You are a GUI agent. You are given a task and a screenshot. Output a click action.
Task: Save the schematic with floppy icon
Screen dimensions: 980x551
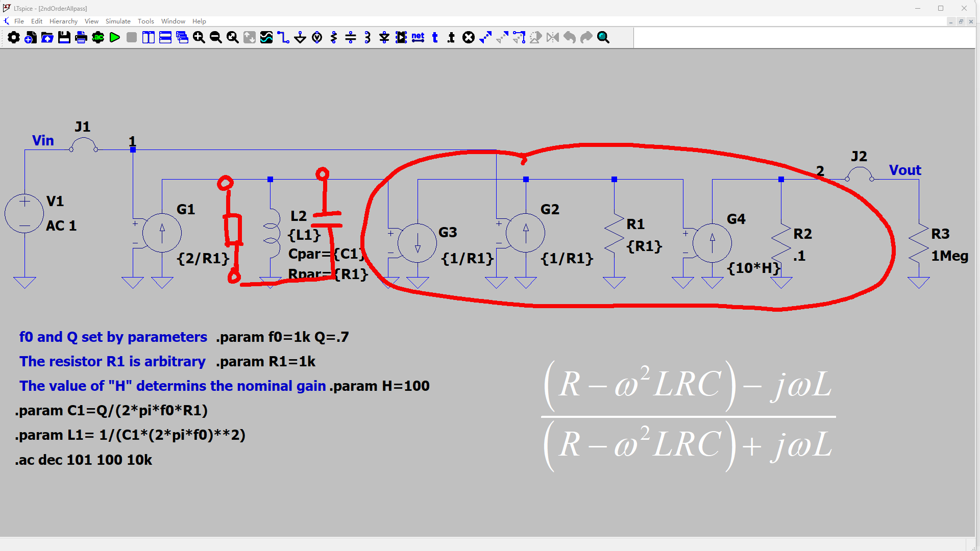coord(64,37)
